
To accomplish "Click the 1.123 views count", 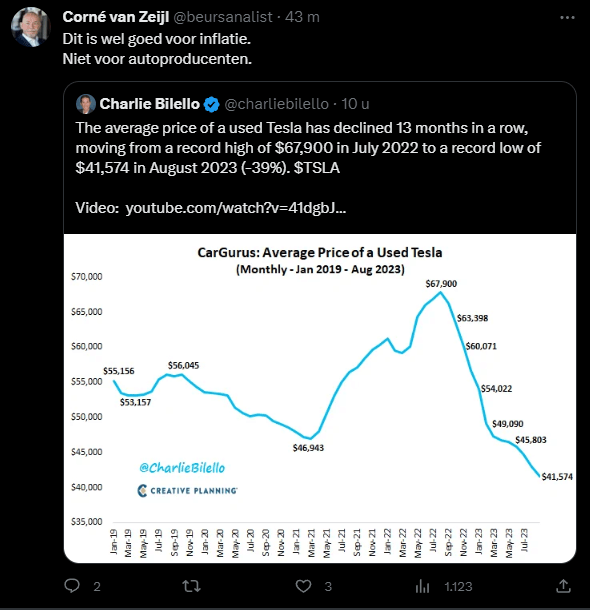I will [x=458, y=587].
